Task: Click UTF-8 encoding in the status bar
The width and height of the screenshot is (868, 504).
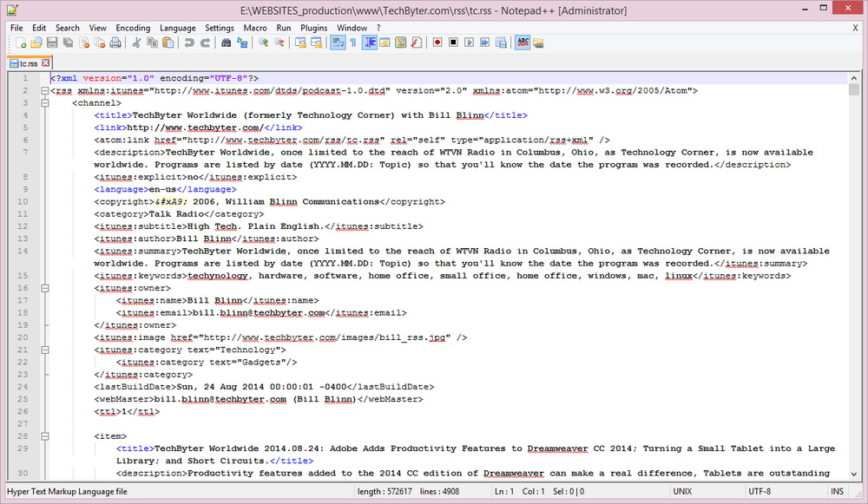Action: [759, 491]
